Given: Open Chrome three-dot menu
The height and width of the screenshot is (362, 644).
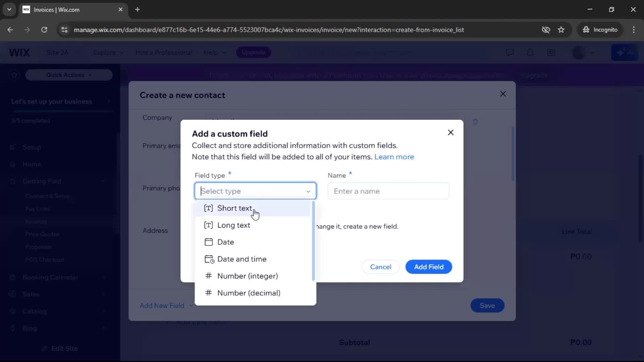Looking at the screenshot, I should (634, 30).
